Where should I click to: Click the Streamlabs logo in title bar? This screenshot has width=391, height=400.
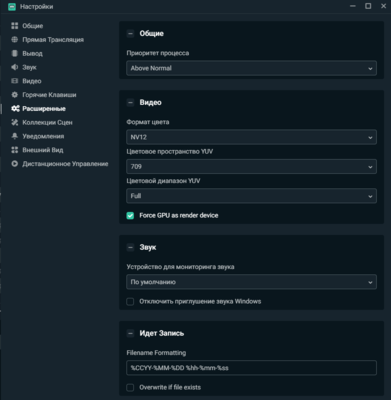(12, 6)
